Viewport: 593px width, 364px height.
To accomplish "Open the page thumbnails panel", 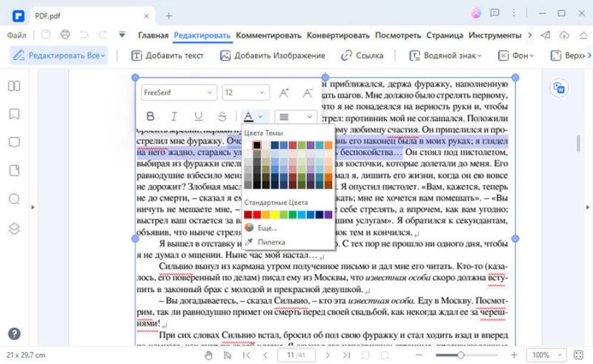I will click(x=14, y=86).
